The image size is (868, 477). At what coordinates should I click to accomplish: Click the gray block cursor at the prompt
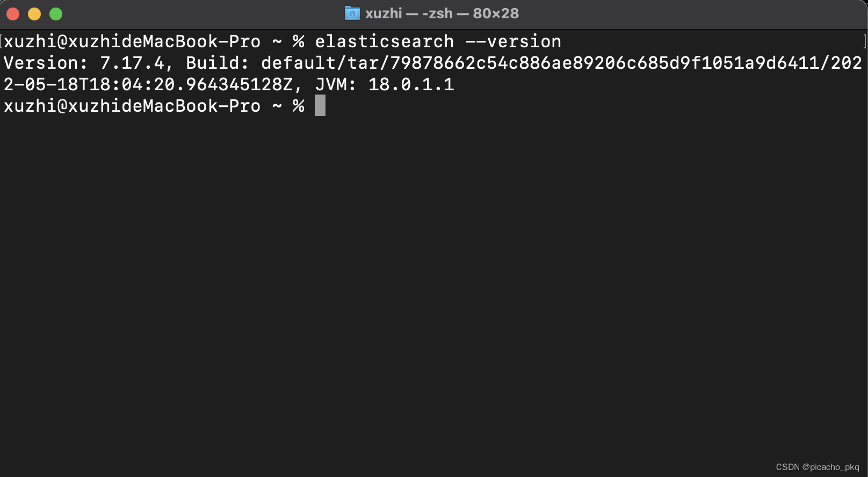[x=320, y=106]
